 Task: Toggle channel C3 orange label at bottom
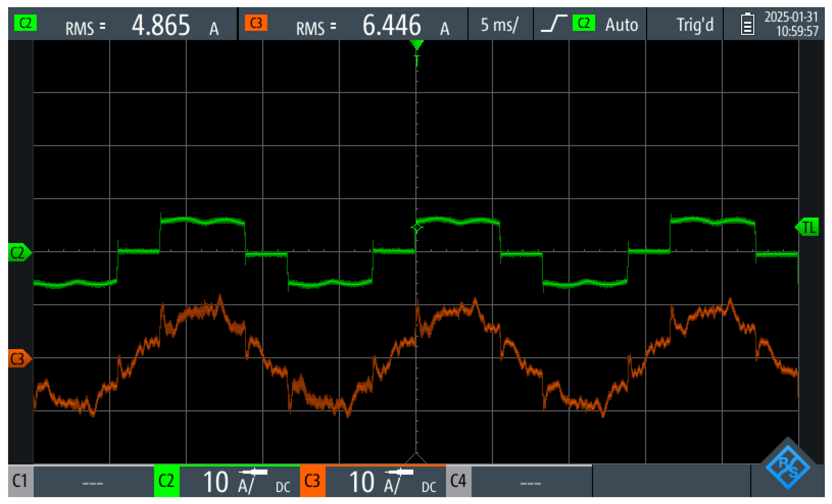pyautogui.click(x=312, y=481)
